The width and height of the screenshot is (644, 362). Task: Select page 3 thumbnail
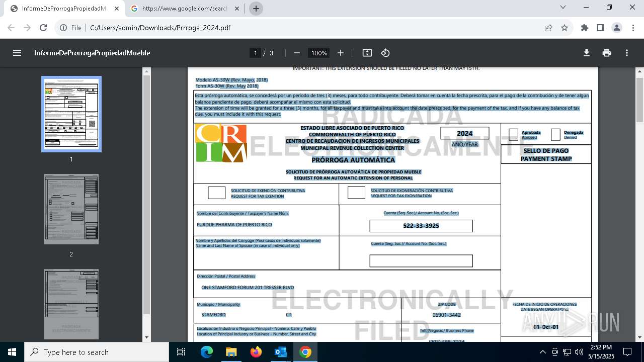click(71, 304)
